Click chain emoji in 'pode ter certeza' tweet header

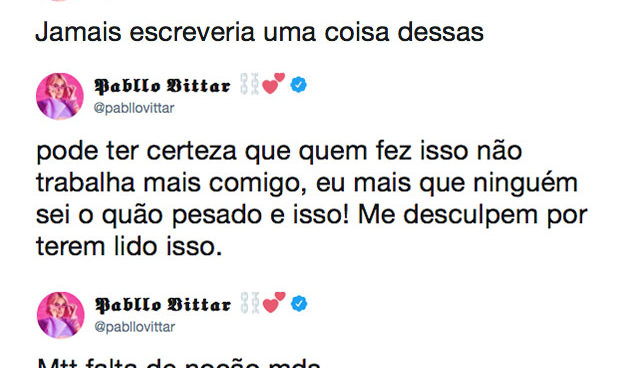coord(249,84)
